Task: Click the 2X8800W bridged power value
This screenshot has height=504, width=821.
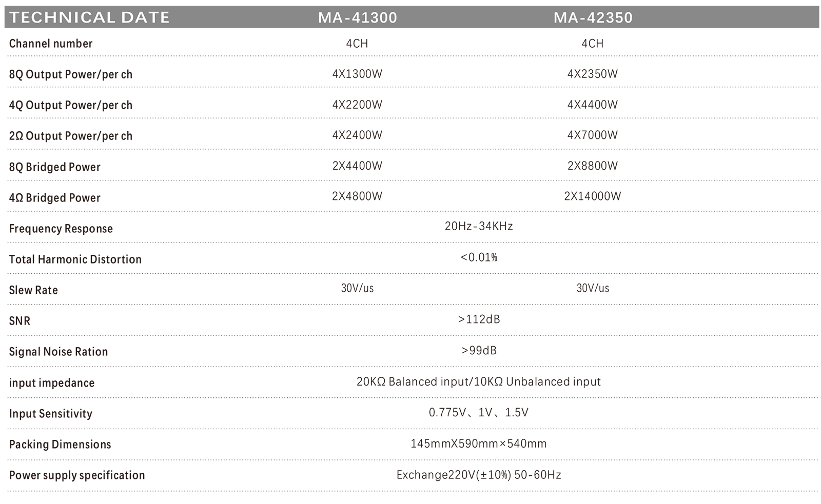Action: 593,166
